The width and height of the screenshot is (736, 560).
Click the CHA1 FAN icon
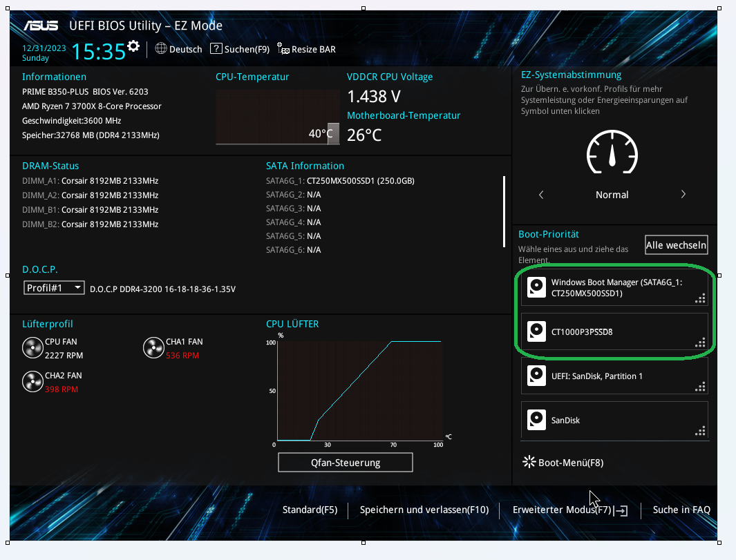tap(153, 348)
